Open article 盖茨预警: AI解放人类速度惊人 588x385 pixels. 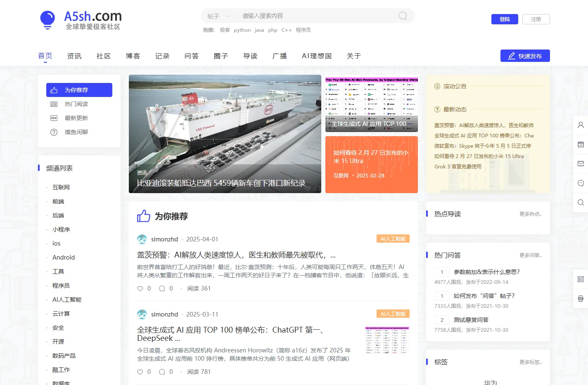click(236, 255)
